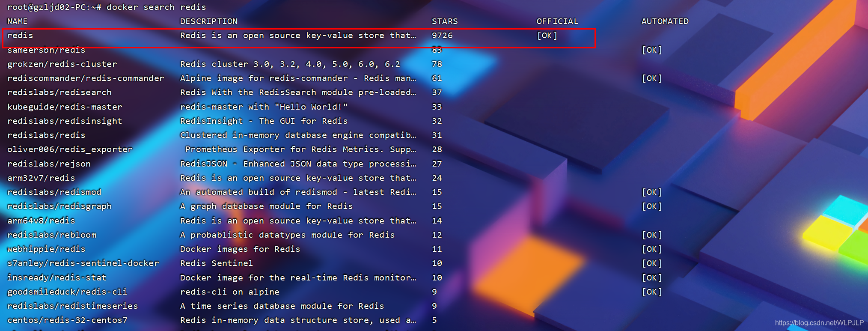Click the NAME column header
The image size is (868, 331).
coord(18,21)
